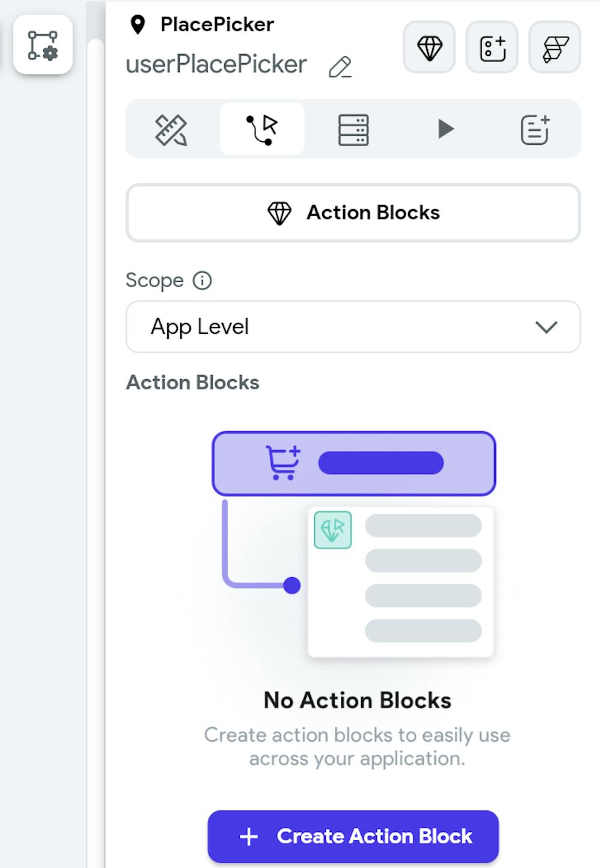Click the add-component icon button at top right

tap(492, 47)
